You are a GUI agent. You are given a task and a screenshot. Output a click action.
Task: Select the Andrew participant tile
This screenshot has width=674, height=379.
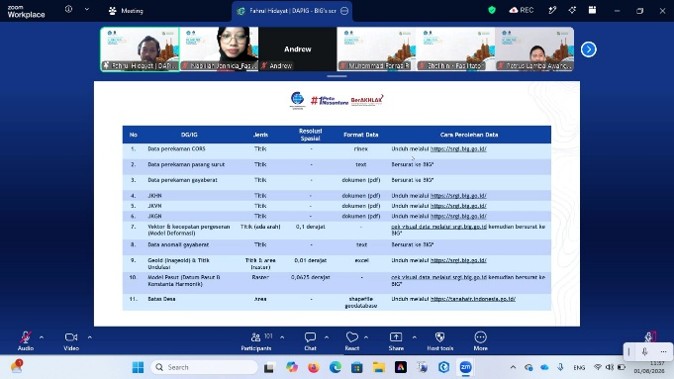pyautogui.click(x=297, y=49)
